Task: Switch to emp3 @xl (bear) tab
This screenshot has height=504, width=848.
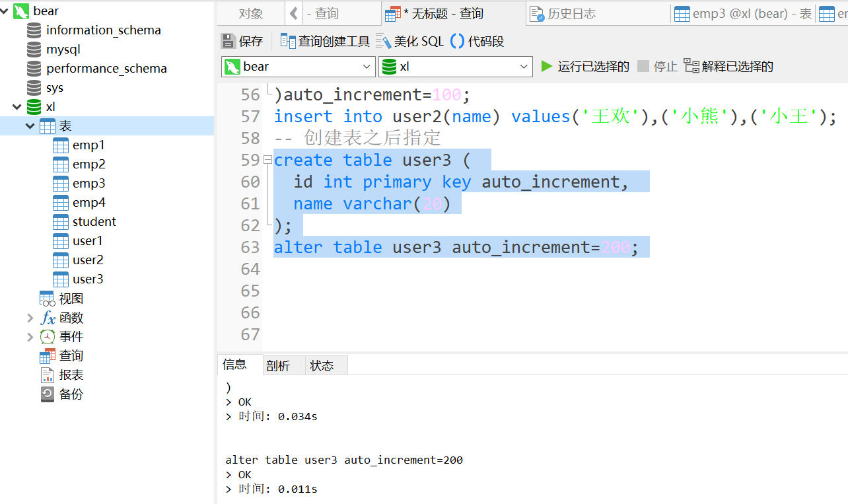Action: tap(743, 13)
